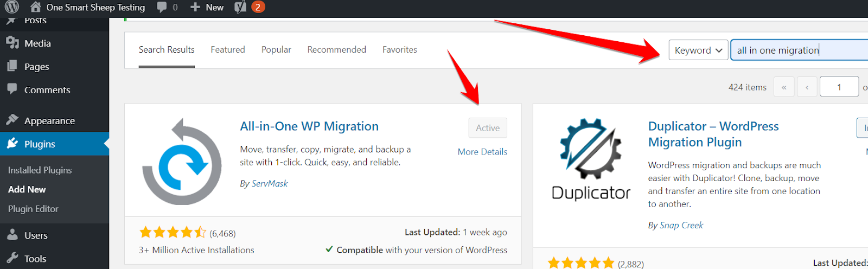Open the home icon for site
The height and width of the screenshot is (269, 868).
[x=35, y=7]
